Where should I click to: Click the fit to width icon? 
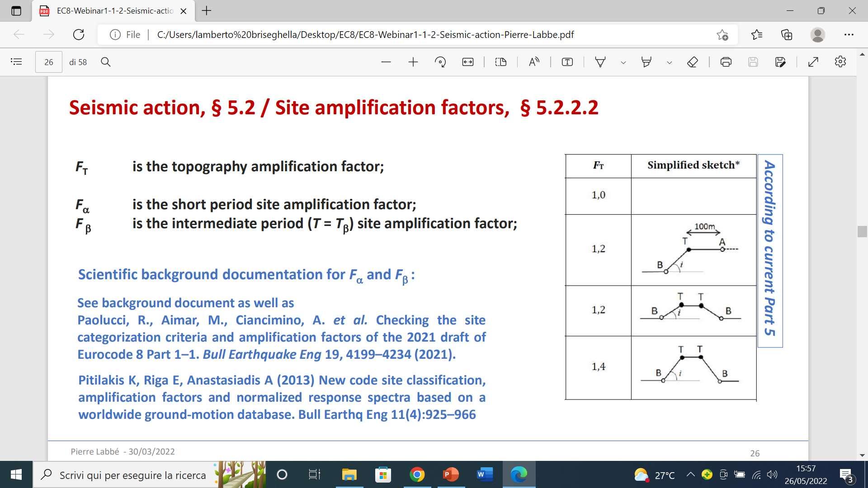[x=467, y=62]
